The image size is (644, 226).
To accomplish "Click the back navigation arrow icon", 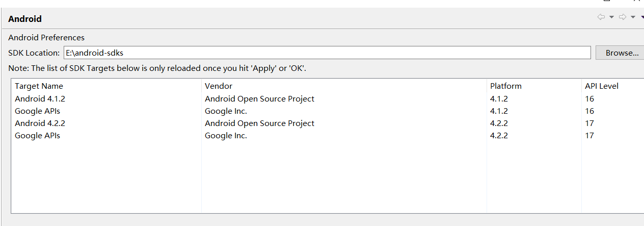I will point(601,17).
